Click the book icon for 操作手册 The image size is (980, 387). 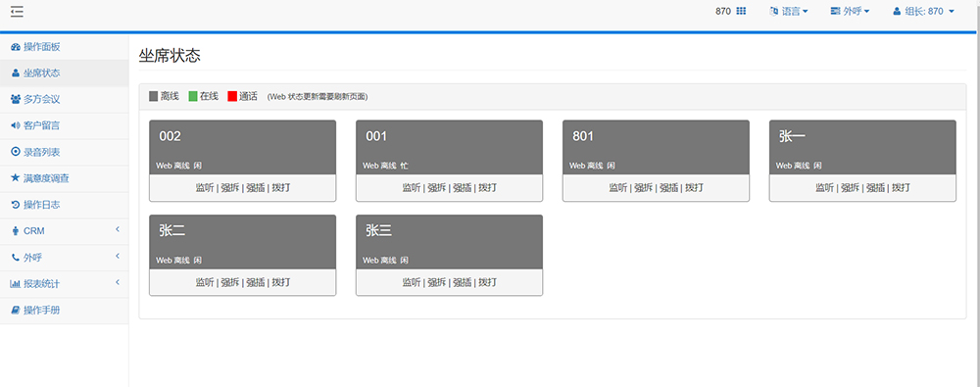(x=16, y=310)
